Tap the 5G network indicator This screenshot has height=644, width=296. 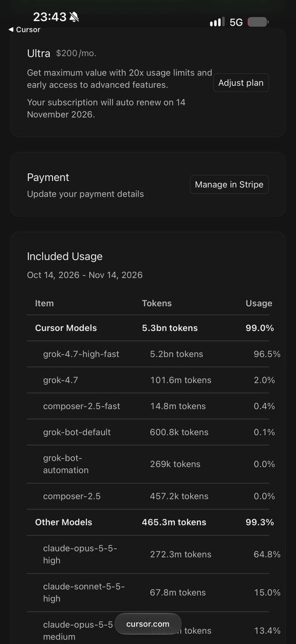pyautogui.click(x=236, y=22)
